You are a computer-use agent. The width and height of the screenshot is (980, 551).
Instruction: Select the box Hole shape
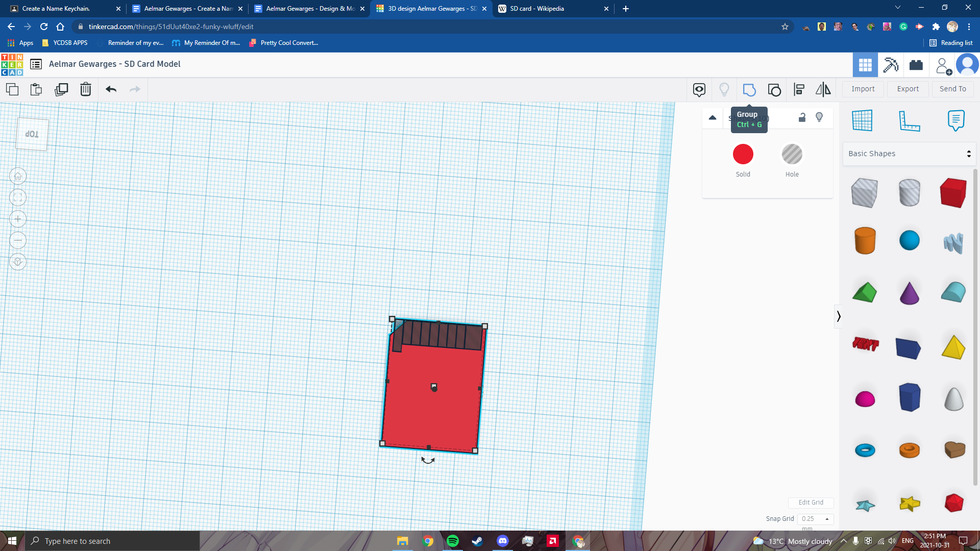point(864,193)
